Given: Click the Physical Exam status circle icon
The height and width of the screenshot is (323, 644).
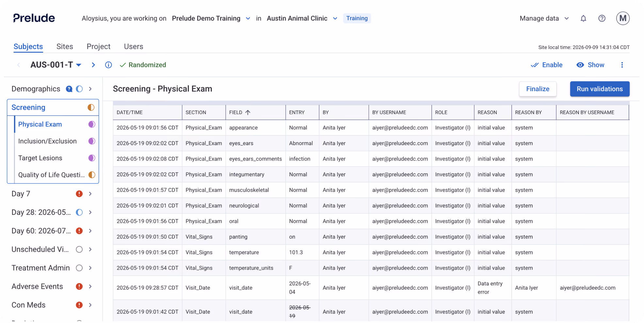Looking at the screenshot, I should [92, 124].
